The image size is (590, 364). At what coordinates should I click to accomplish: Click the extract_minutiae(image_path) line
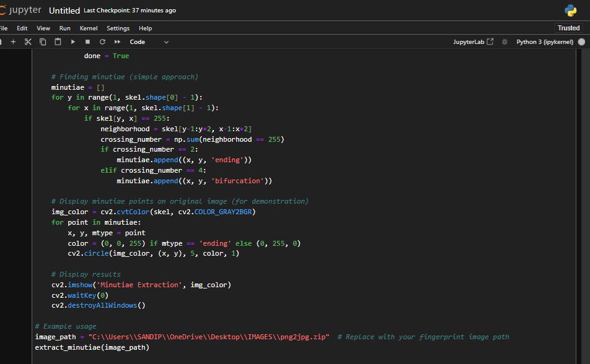pos(92,347)
